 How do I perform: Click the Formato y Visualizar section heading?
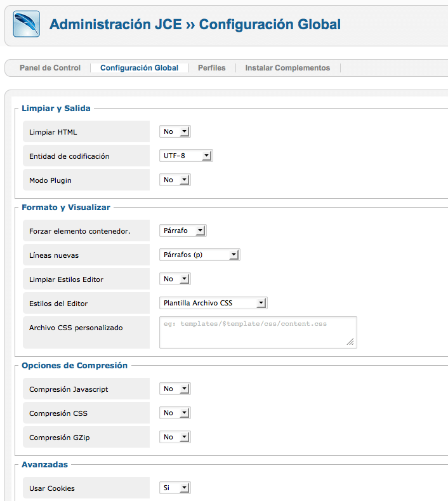[66, 208]
